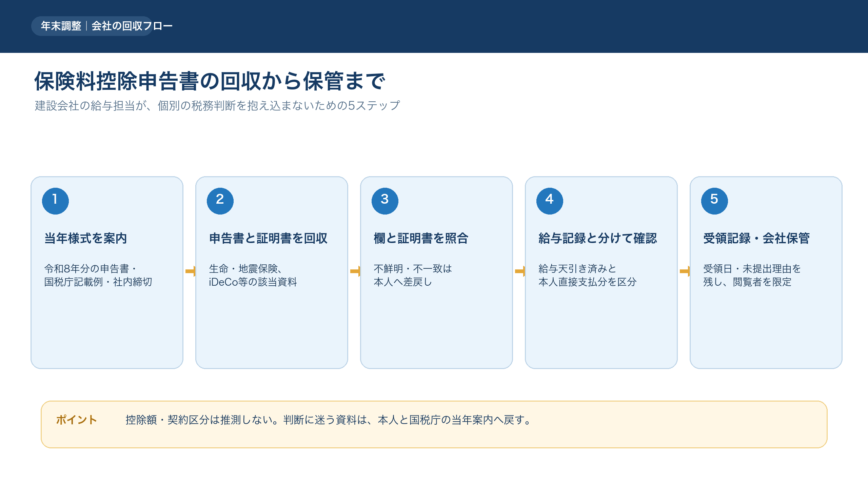Click the text '本人へ差戻し'
Screen dimensions: 868x488
coord(403,282)
